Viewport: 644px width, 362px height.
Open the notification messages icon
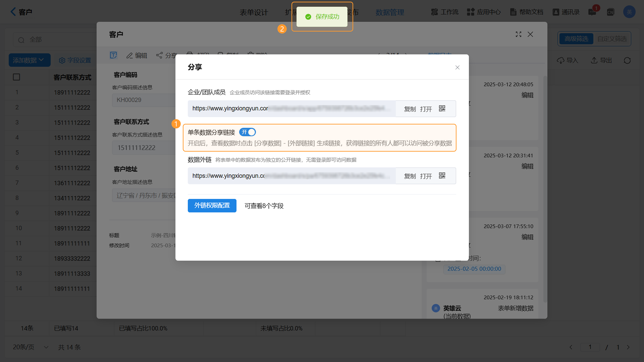(x=592, y=12)
